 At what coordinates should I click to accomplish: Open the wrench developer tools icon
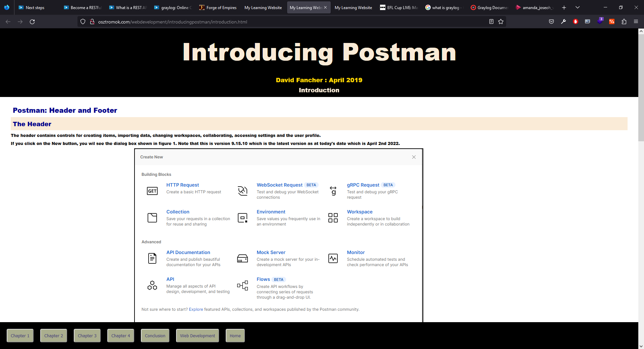563,22
